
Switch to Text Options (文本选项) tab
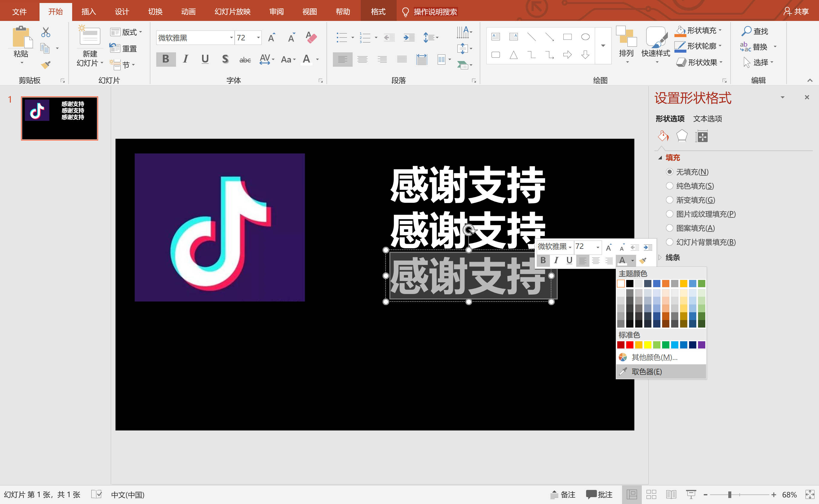tap(707, 119)
